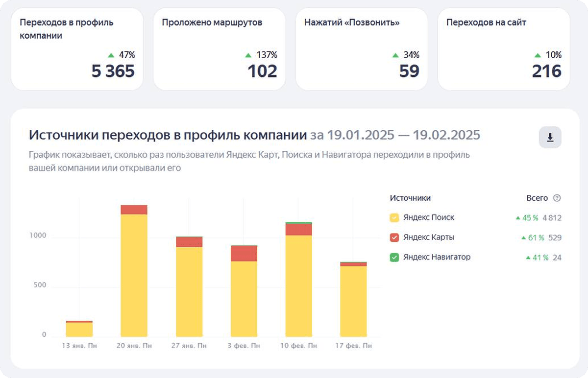
Task: Open the Переходов на сайт stat card
Action: (504, 49)
